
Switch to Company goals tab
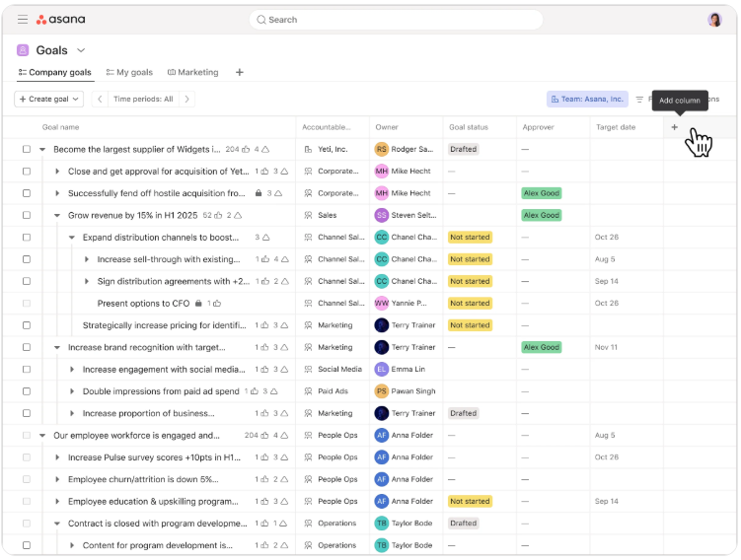(54, 72)
